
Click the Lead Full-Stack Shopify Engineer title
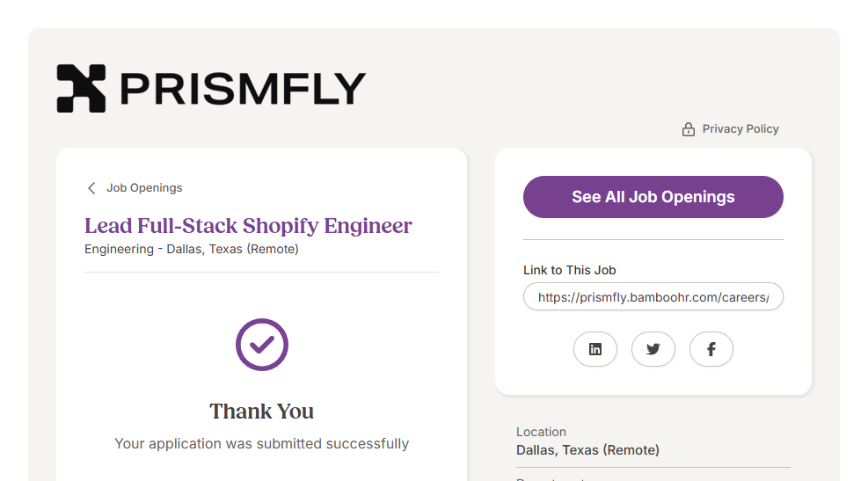[x=248, y=226]
